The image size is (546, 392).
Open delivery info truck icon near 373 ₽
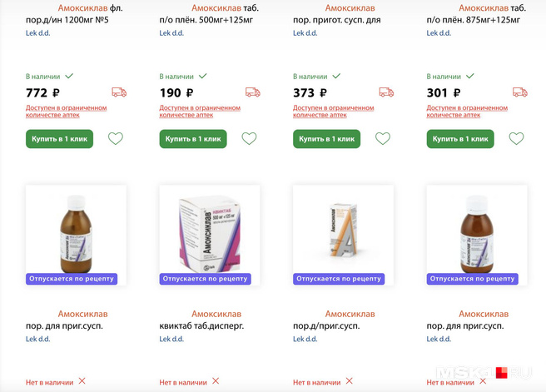click(x=386, y=92)
